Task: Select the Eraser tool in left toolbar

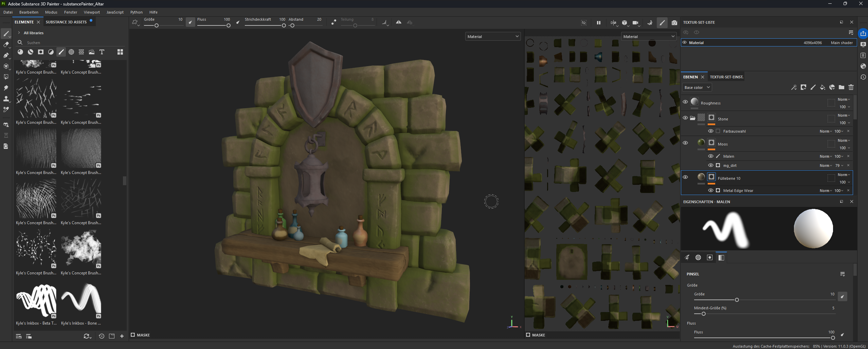Action: click(x=6, y=44)
